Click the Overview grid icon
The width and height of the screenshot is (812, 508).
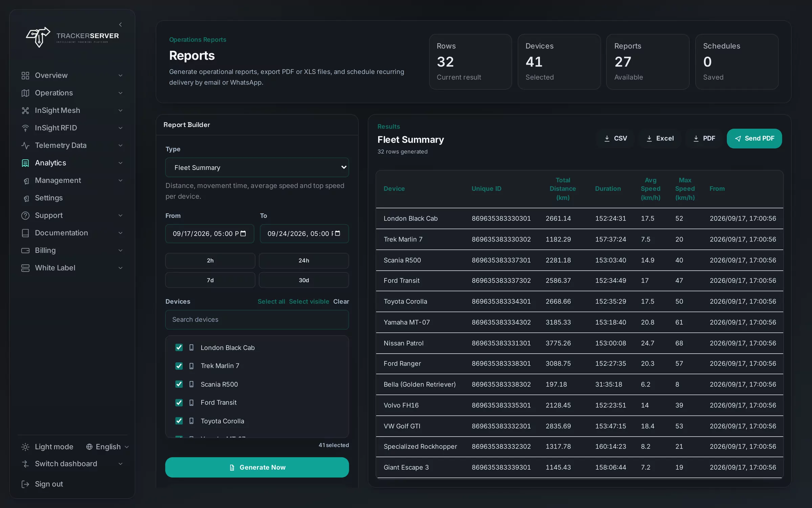[25, 76]
